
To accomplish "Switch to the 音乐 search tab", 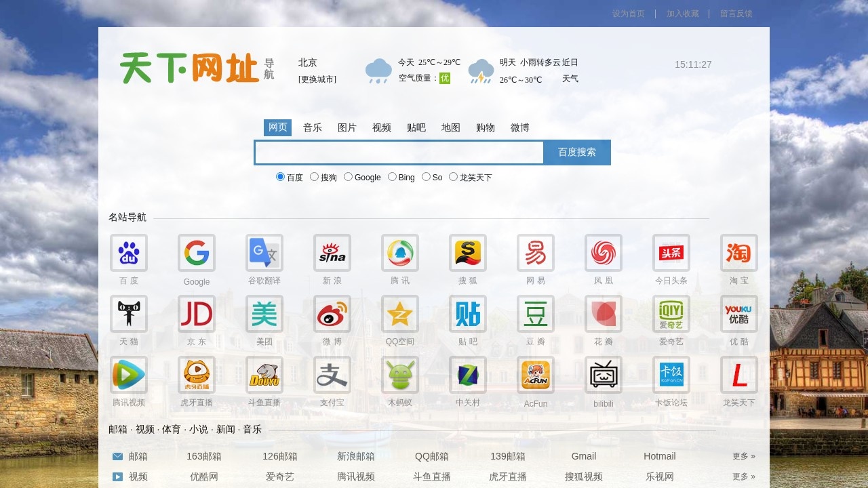I will (313, 127).
